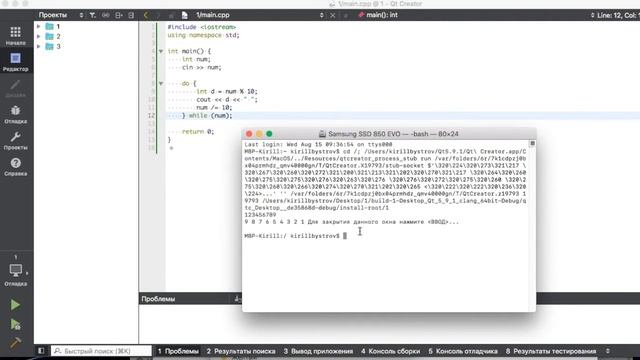Click the Terminal scrollbar marker
Image resolution: width=640 pixels, height=360 pixels.
point(532,143)
